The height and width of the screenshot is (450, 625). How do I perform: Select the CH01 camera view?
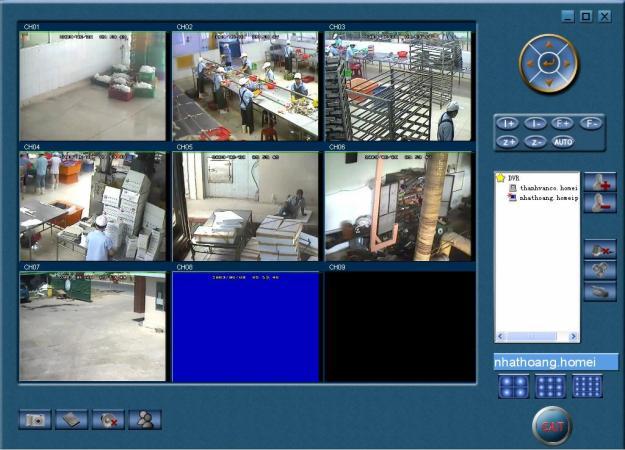92,86
